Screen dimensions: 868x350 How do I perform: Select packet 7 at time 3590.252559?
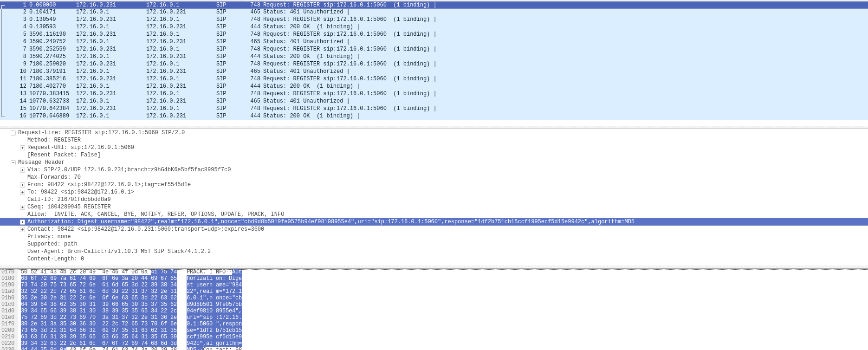(434, 49)
